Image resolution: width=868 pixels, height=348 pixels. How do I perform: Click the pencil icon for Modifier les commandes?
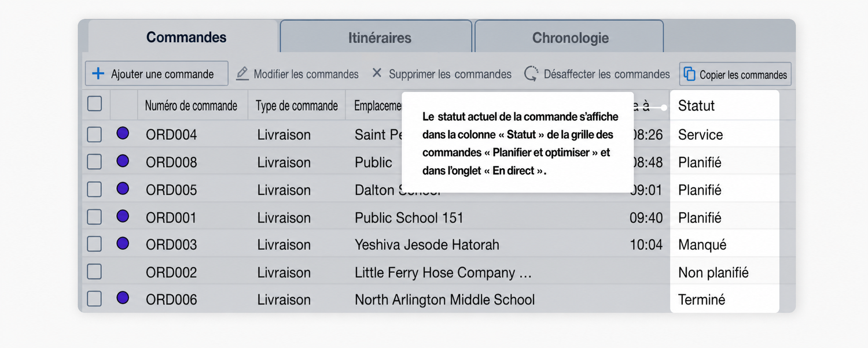coord(242,74)
